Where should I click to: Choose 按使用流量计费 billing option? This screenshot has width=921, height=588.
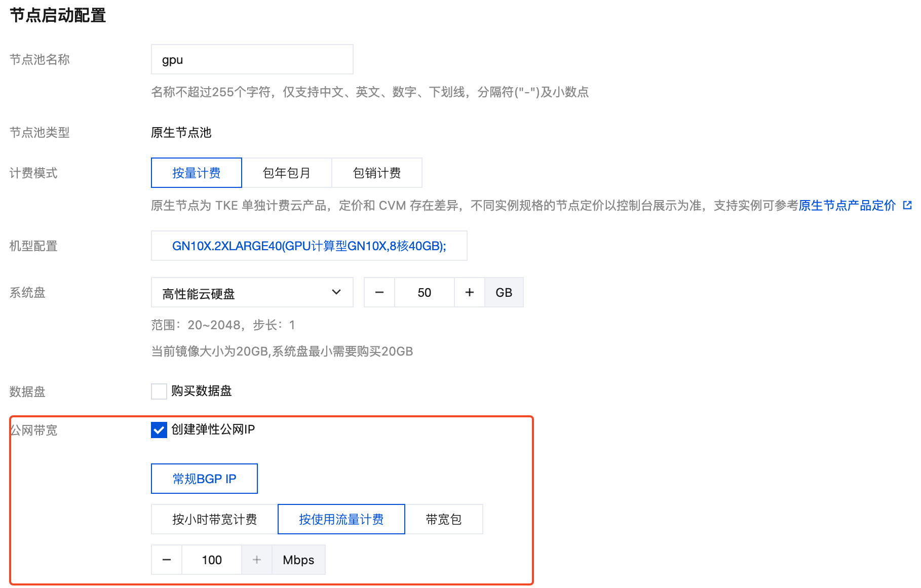341,519
